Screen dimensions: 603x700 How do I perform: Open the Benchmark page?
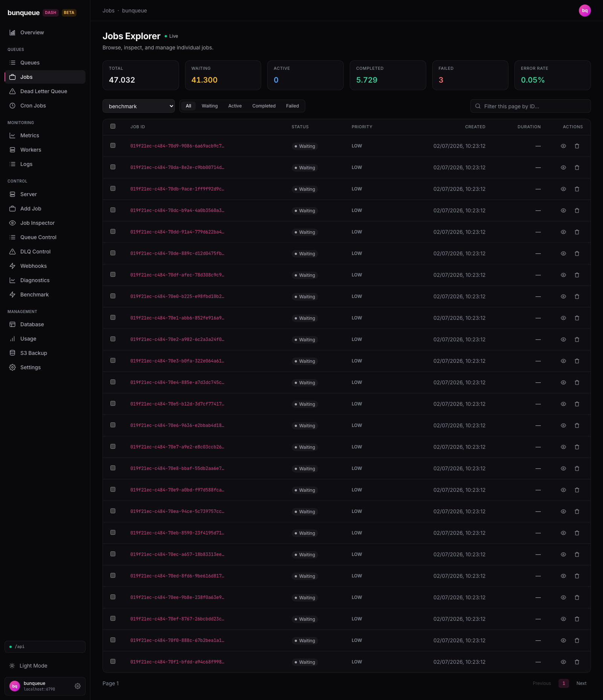tap(45, 295)
